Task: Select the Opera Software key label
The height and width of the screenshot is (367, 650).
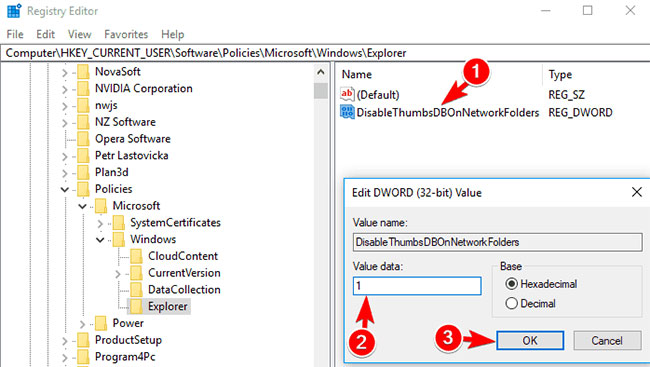Action: [x=133, y=139]
